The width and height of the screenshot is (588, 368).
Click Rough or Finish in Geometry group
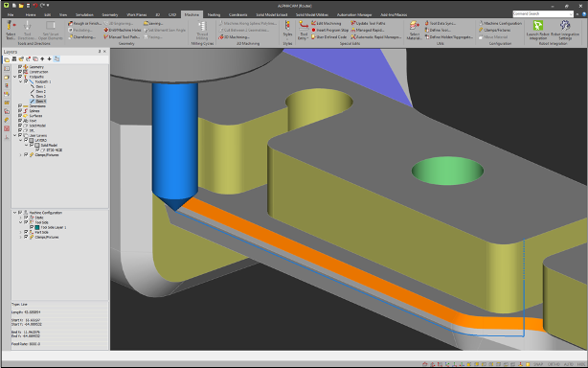(84, 23)
